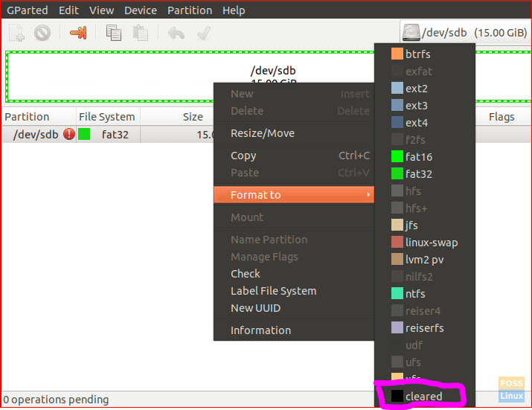Select Check from the context menu
This screenshot has width=532, height=410.
[294, 274]
